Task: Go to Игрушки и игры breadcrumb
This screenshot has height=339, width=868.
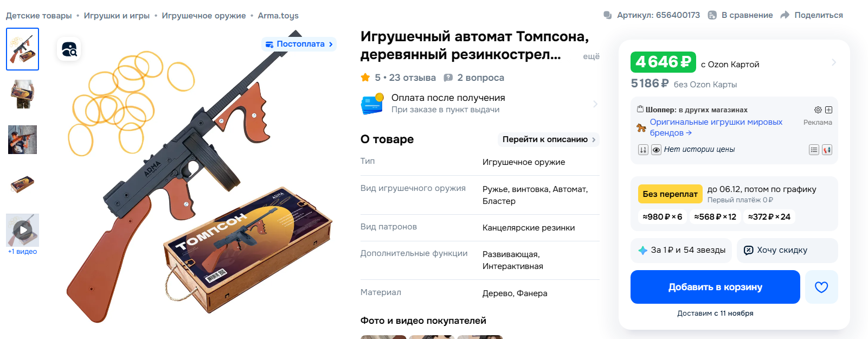Action: (x=117, y=16)
